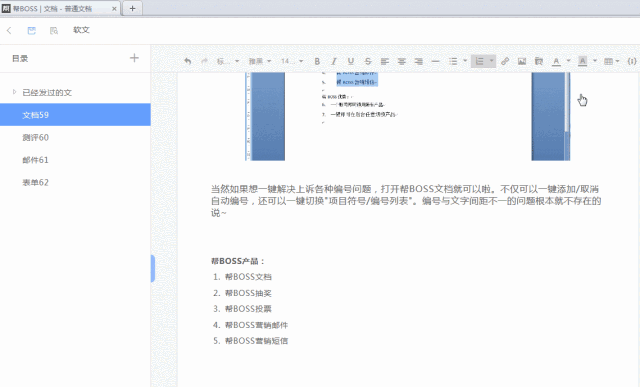640x387 pixels.
Task: Collapse the sidebar with the blue handle
Action: coord(153,268)
